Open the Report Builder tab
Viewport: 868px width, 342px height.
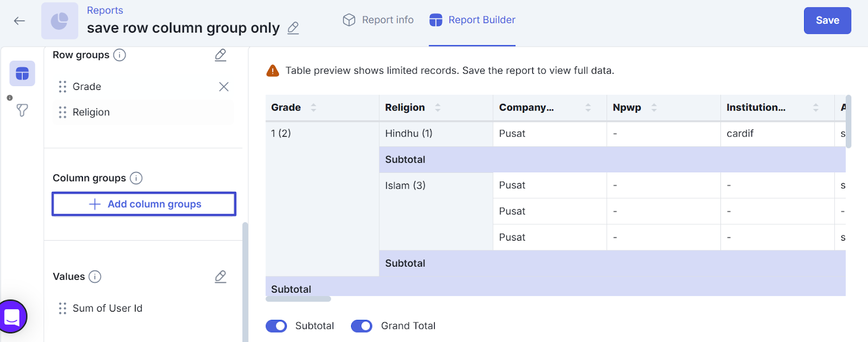click(x=472, y=20)
